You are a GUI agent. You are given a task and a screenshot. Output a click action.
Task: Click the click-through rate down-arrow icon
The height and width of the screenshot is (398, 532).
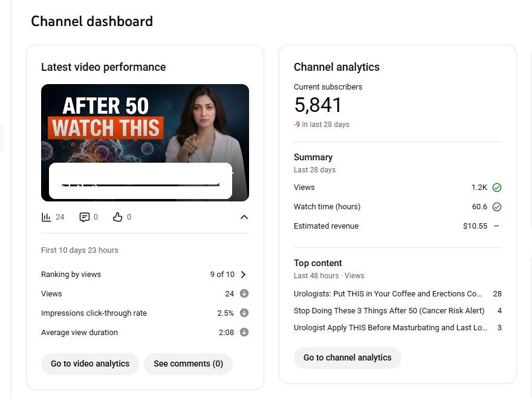244,313
